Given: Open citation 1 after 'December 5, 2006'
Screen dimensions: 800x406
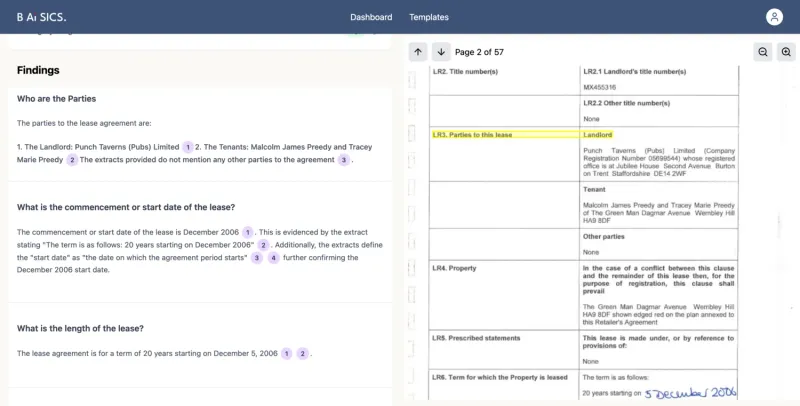Looking at the screenshot, I should [x=287, y=353].
